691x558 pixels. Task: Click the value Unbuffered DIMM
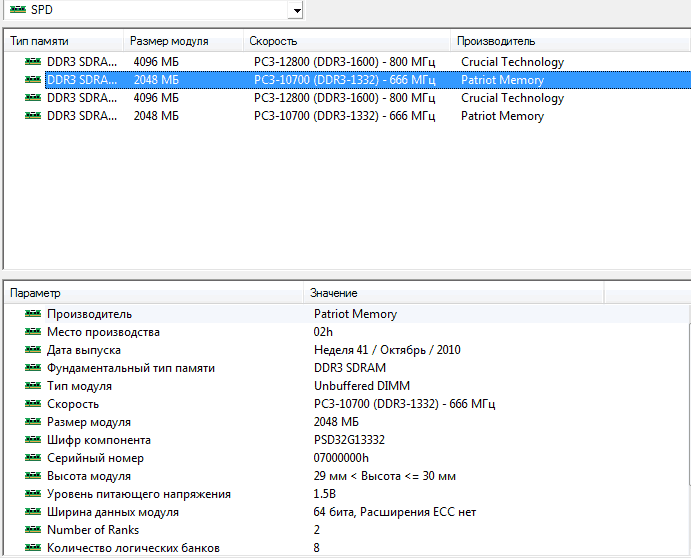coord(362,386)
